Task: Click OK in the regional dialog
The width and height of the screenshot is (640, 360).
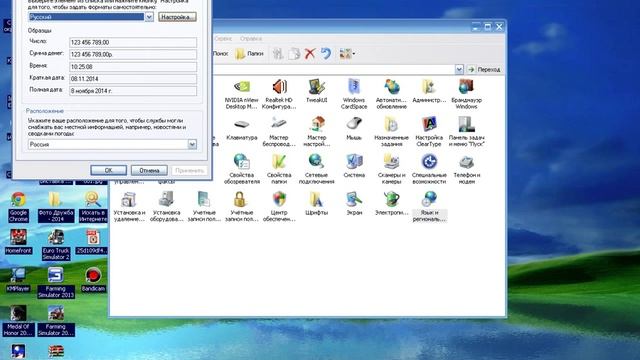Action: point(108,170)
